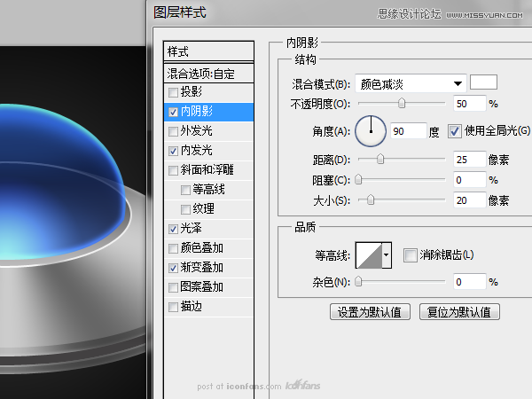Enable the 外发光 outer glow checkbox
Screen dimensions: 532x399
[173, 131]
